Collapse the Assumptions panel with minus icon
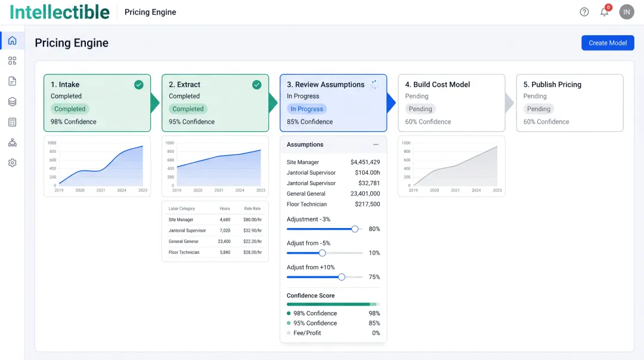This screenshot has height=360, width=644. click(376, 144)
